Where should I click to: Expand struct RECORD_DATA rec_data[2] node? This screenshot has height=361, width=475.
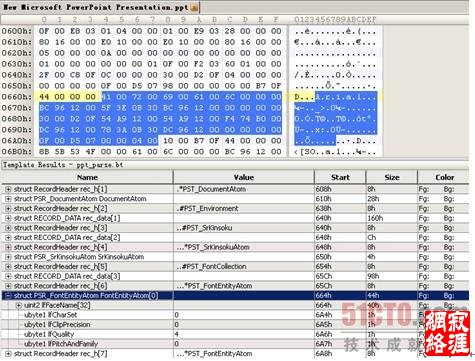point(8,238)
